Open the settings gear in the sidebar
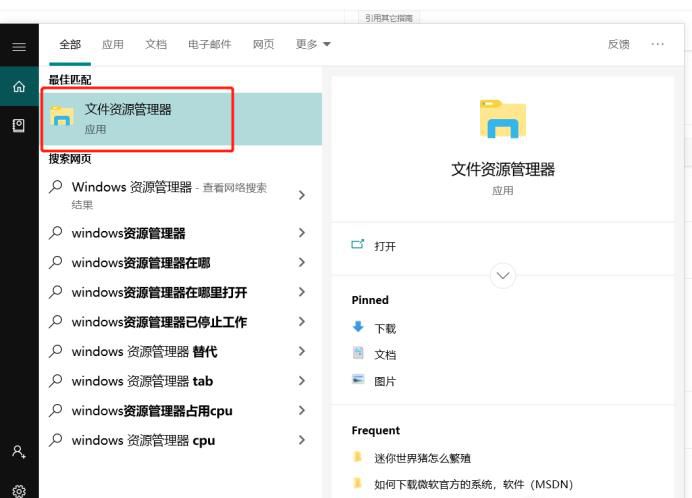The image size is (692, 498). tap(19, 490)
